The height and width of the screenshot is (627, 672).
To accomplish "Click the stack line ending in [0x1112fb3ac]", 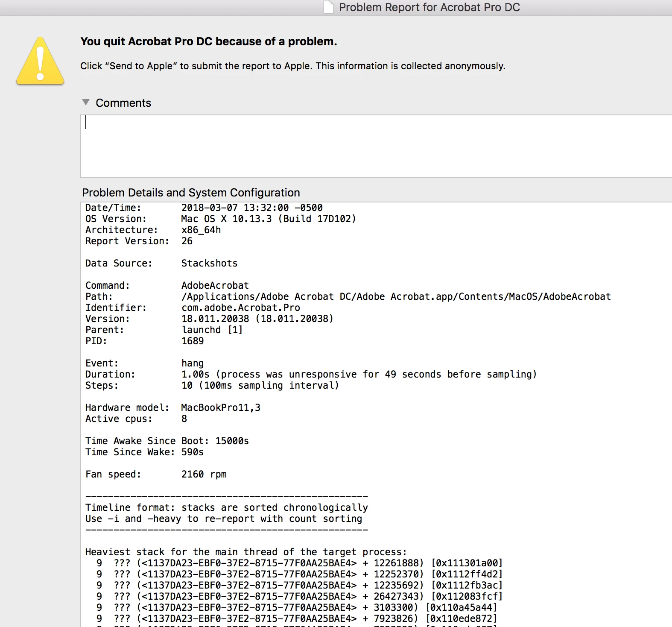I will (x=300, y=586).
